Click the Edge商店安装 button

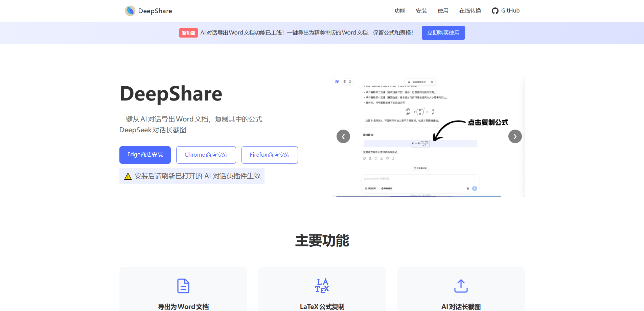click(145, 155)
